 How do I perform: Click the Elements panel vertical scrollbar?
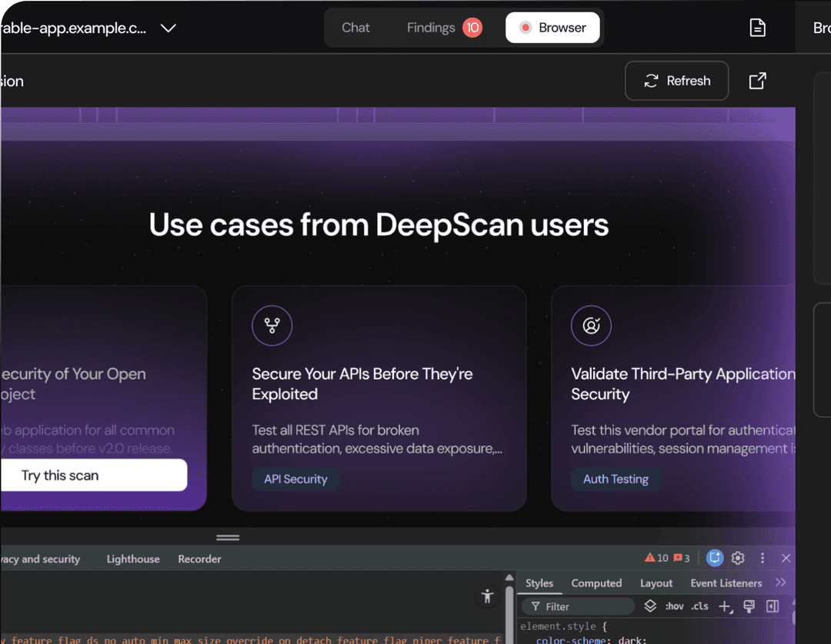pyautogui.click(x=509, y=615)
